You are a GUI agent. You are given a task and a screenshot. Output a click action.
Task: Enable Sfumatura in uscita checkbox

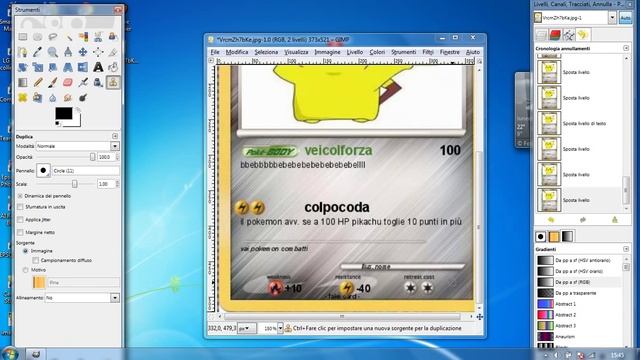pyautogui.click(x=20, y=207)
